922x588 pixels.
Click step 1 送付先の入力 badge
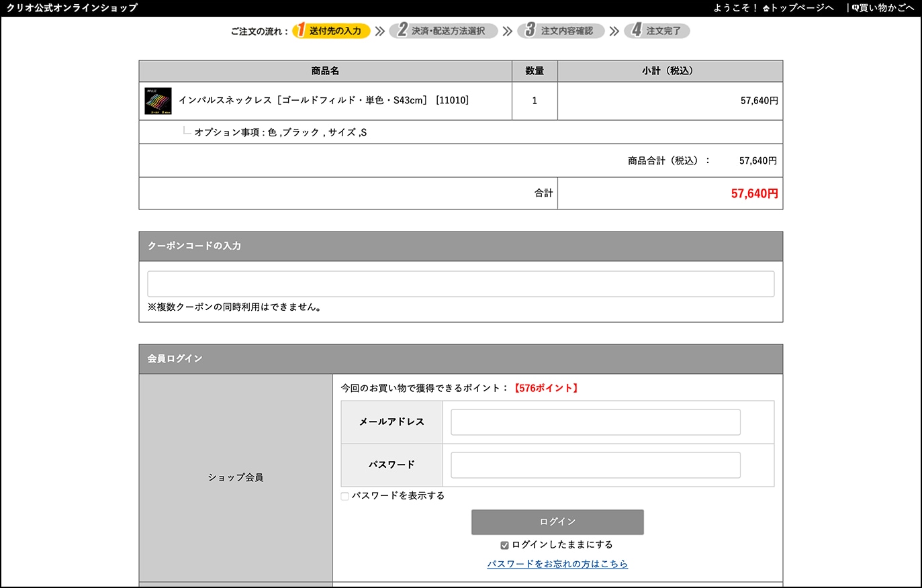click(331, 31)
